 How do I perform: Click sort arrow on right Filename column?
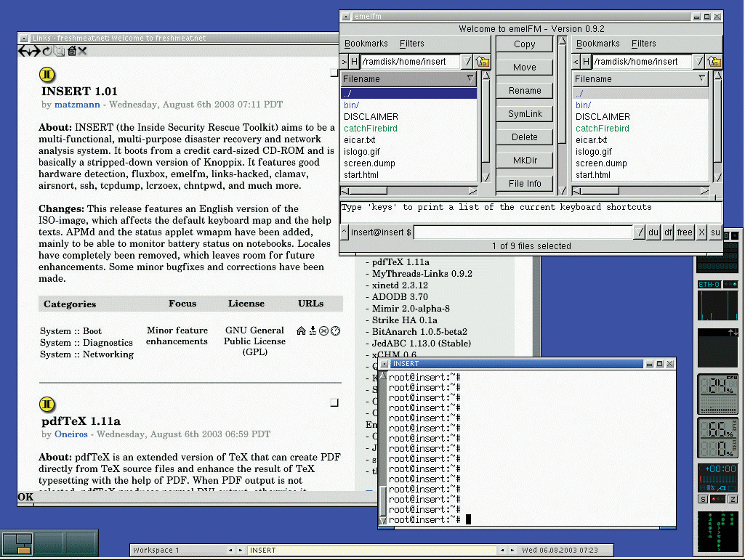[702, 78]
